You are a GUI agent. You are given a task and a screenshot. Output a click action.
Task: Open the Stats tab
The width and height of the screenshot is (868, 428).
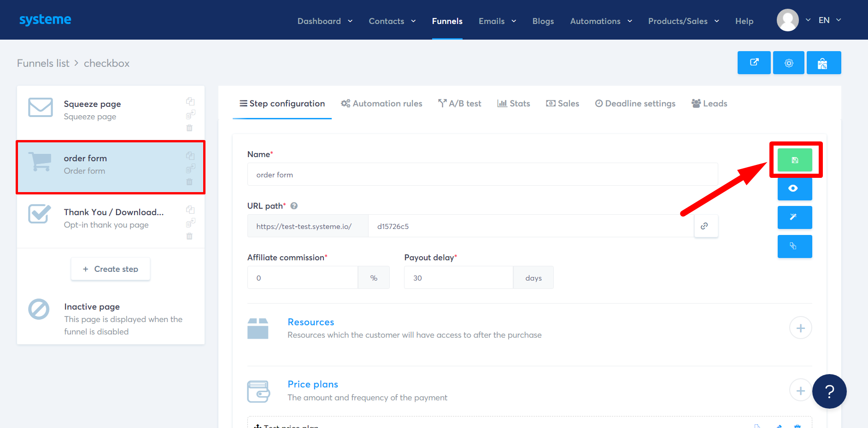point(513,103)
